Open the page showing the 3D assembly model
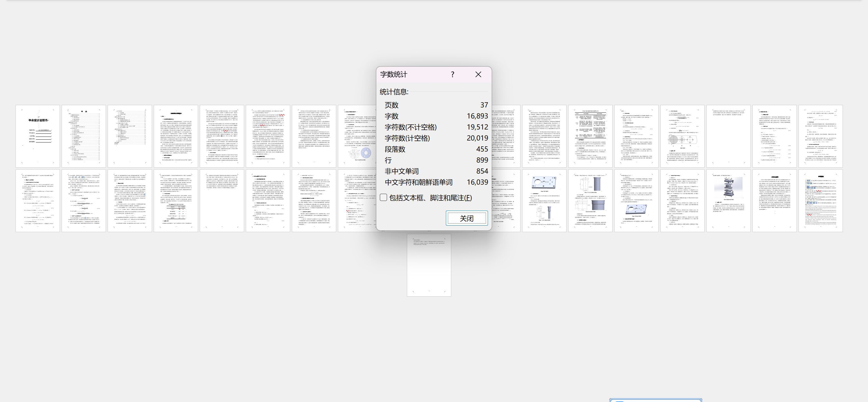The image size is (868, 402). 728,201
